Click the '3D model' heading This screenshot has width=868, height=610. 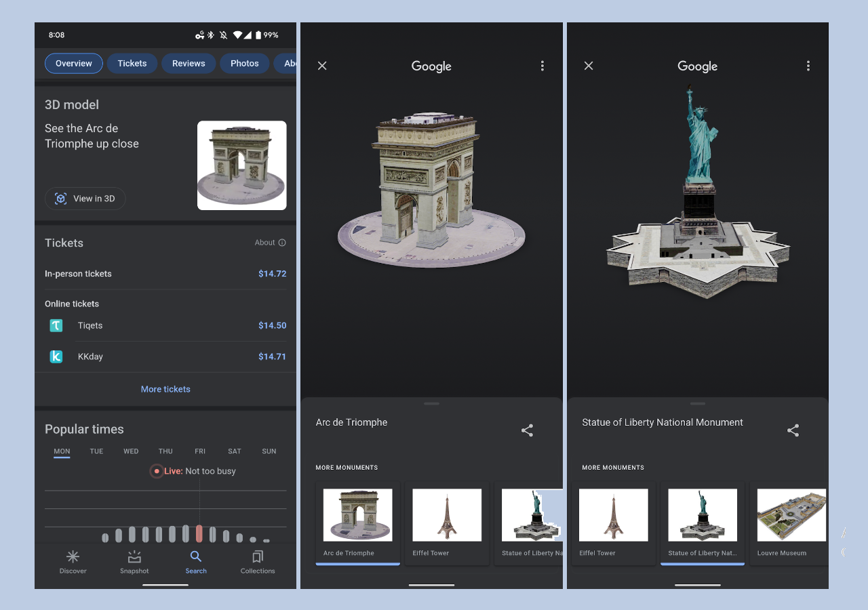(72, 104)
